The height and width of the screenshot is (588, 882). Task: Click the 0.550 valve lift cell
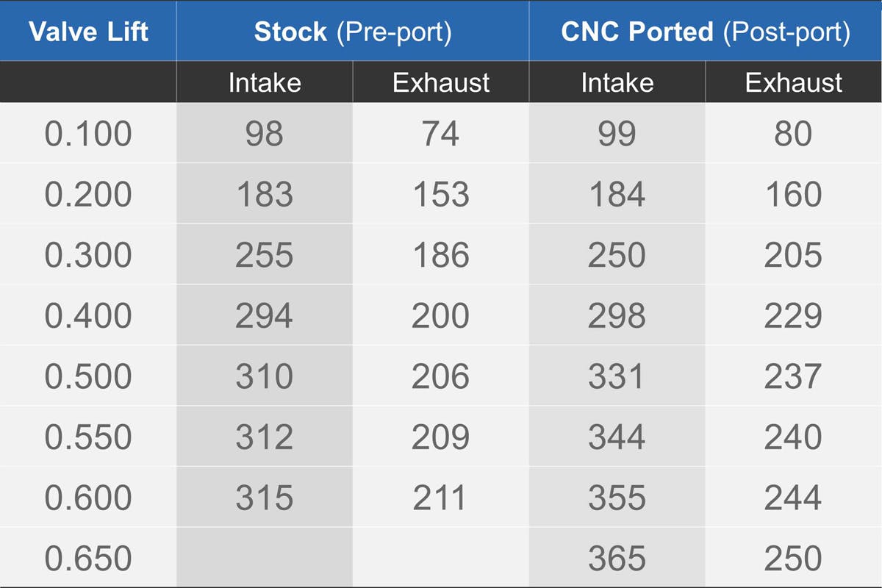tap(88, 437)
